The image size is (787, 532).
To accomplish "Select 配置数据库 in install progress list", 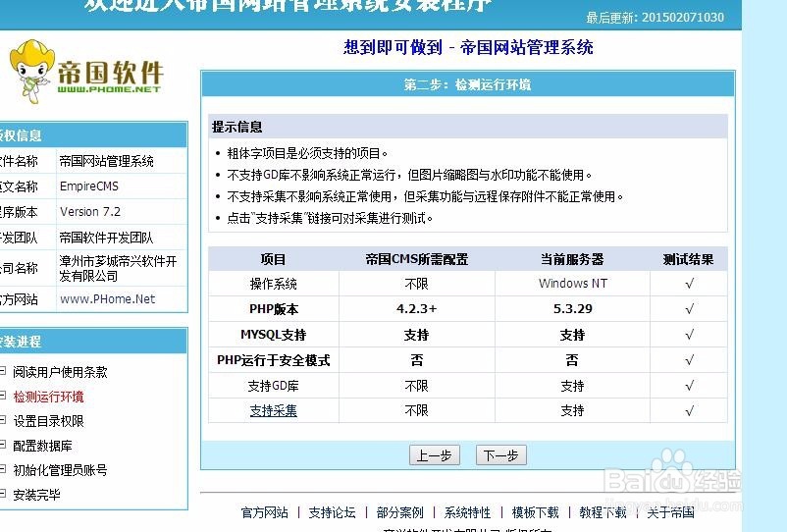I will pos(42,446).
